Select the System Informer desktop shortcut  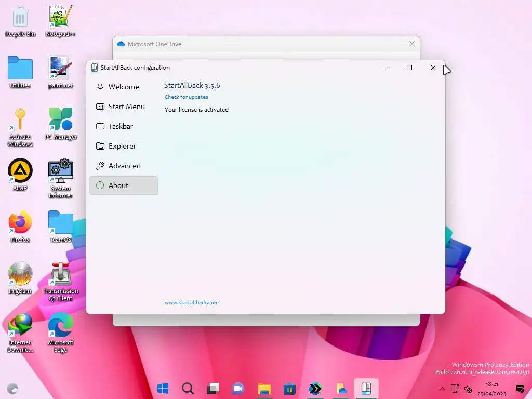(60, 179)
